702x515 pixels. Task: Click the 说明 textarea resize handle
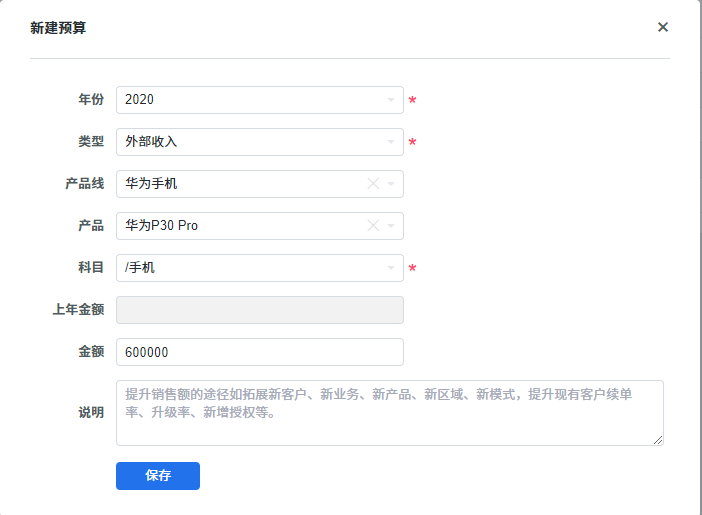click(x=658, y=440)
